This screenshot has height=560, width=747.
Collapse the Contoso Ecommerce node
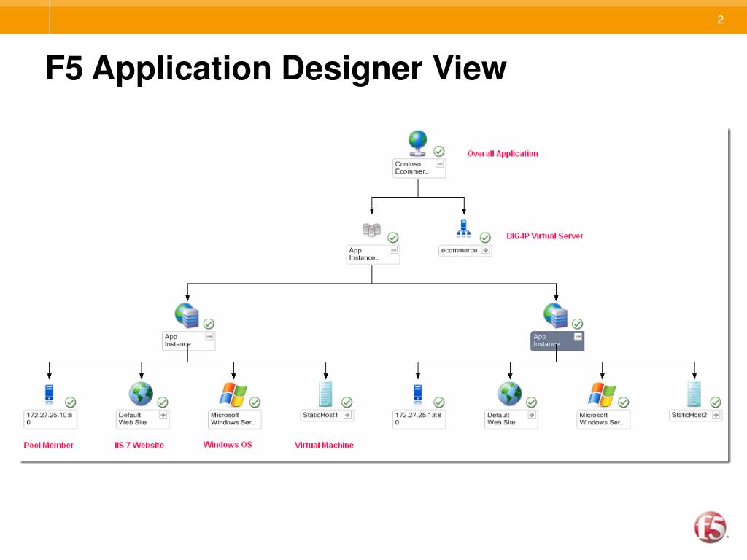point(440,164)
